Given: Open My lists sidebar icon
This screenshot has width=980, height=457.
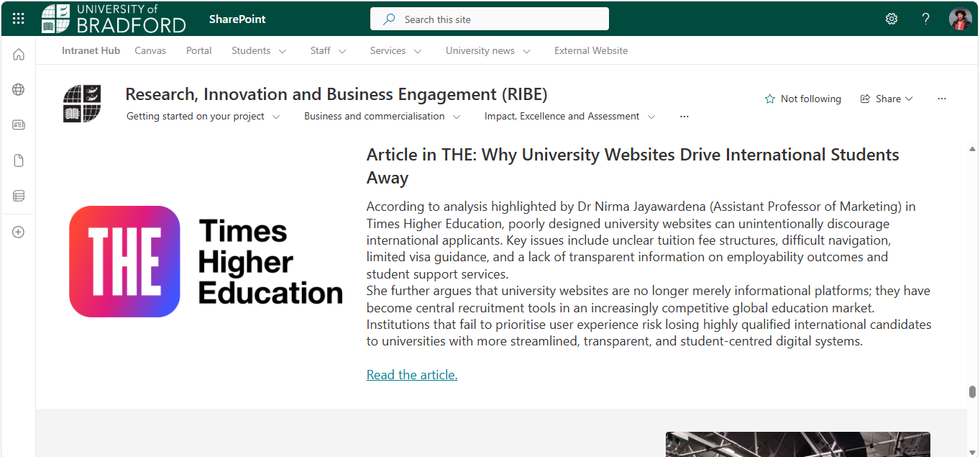Looking at the screenshot, I should pos(19,196).
